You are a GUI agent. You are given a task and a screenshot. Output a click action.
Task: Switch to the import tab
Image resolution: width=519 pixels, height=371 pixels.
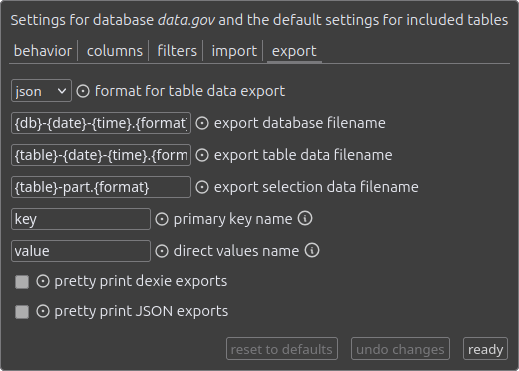[234, 51]
